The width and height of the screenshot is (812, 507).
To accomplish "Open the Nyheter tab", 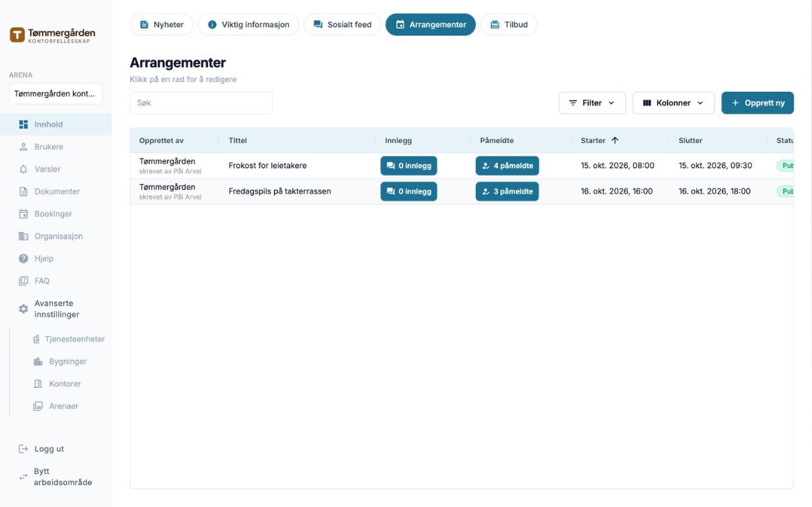I will click(162, 25).
